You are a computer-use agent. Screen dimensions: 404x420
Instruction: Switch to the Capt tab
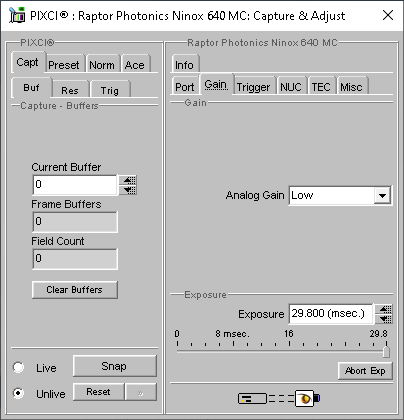tap(28, 62)
